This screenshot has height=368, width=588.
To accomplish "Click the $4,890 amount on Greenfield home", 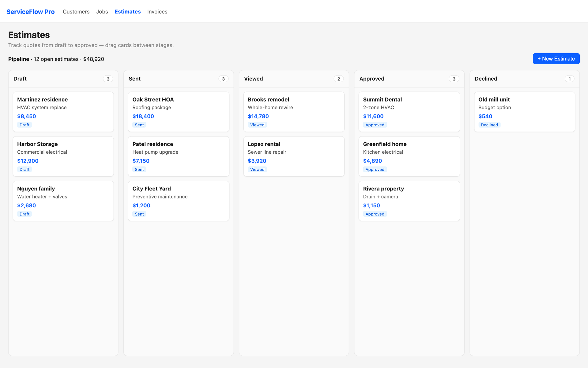I will point(372,161).
